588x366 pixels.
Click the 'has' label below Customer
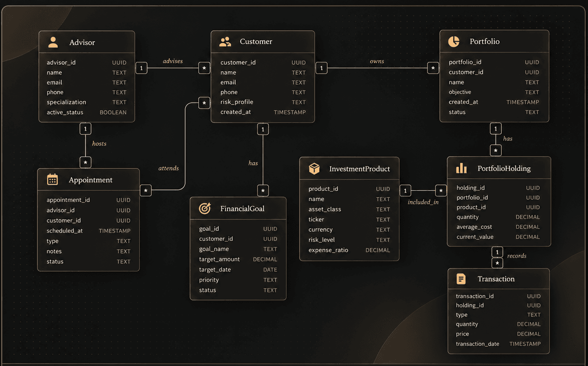tap(253, 163)
